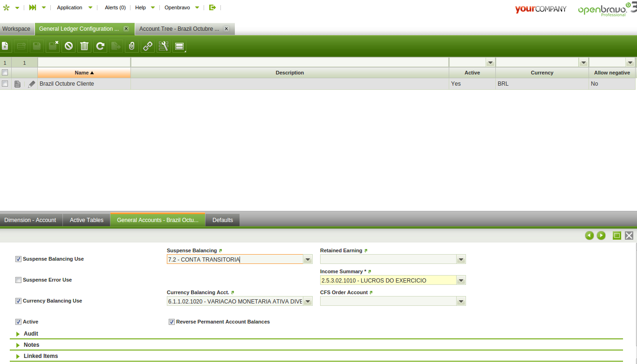Viewport: 637px width, 364px height.
Task: Click the Name filter input field
Action: (84, 62)
